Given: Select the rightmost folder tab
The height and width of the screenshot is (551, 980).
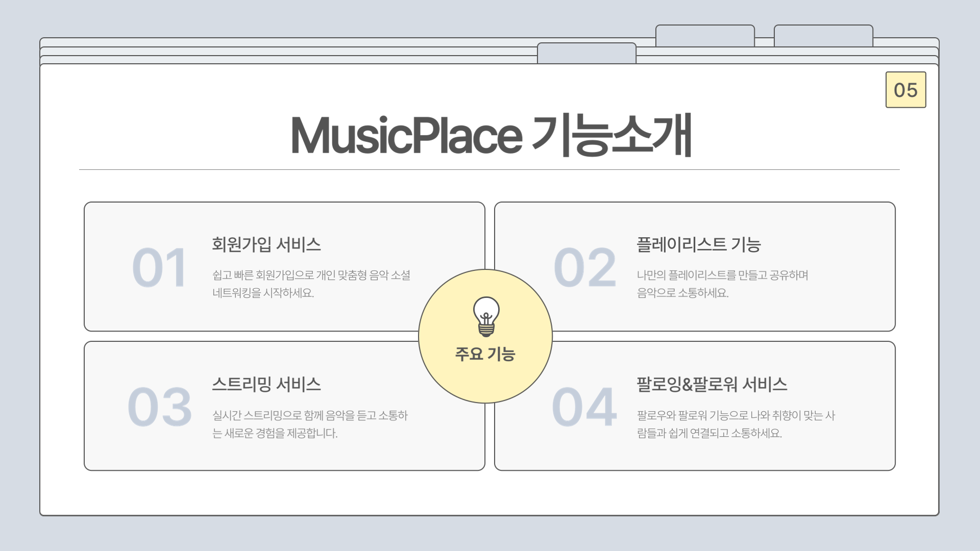Looking at the screenshot, I should (823, 36).
